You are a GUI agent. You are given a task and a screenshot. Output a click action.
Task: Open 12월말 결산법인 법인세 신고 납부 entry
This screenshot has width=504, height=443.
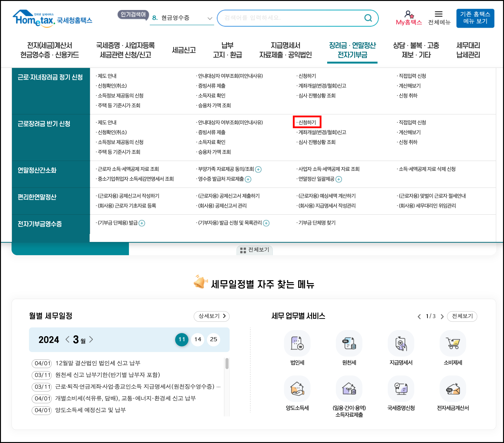click(98, 363)
